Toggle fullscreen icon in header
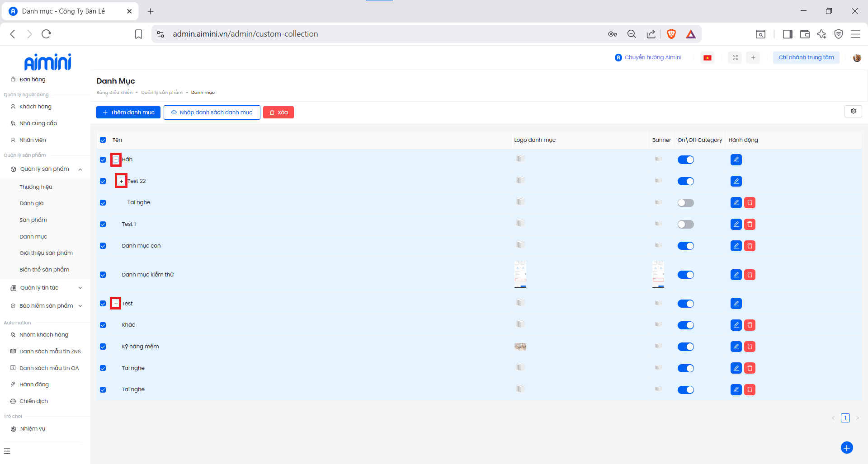 pos(735,57)
